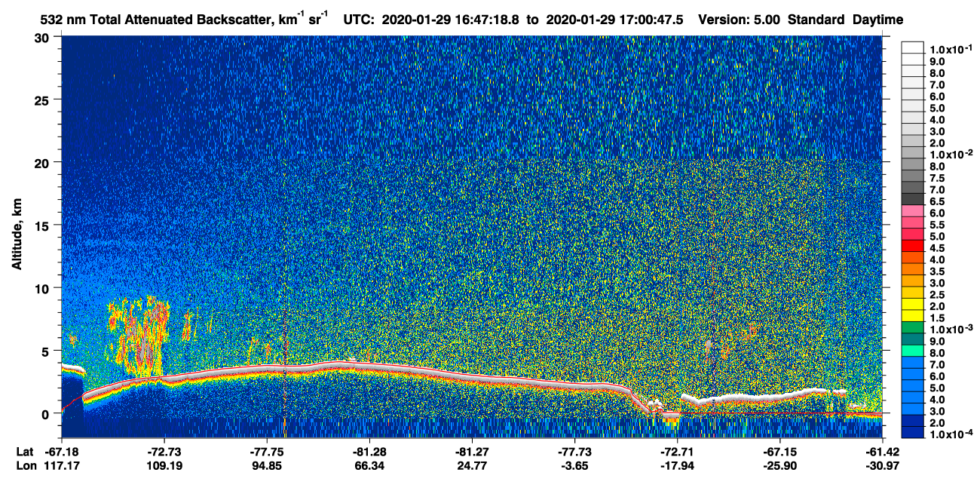Select the bright red swatch beside the 4.5 label
The width and height of the screenshot is (980, 503).
[912, 247]
